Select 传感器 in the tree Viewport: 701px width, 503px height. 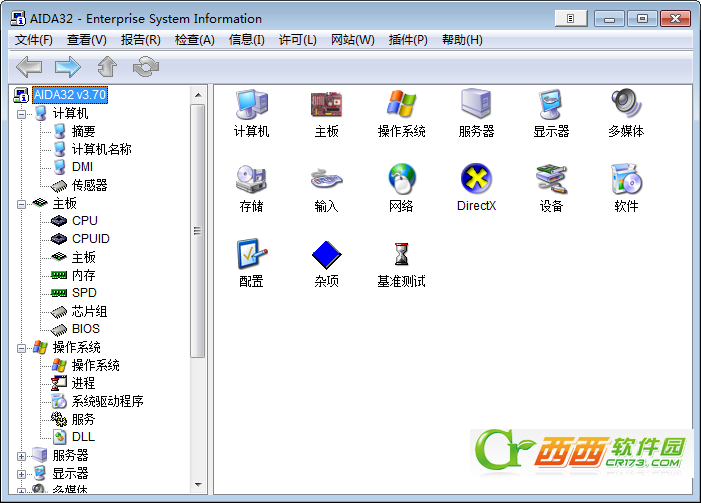tap(89, 185)
